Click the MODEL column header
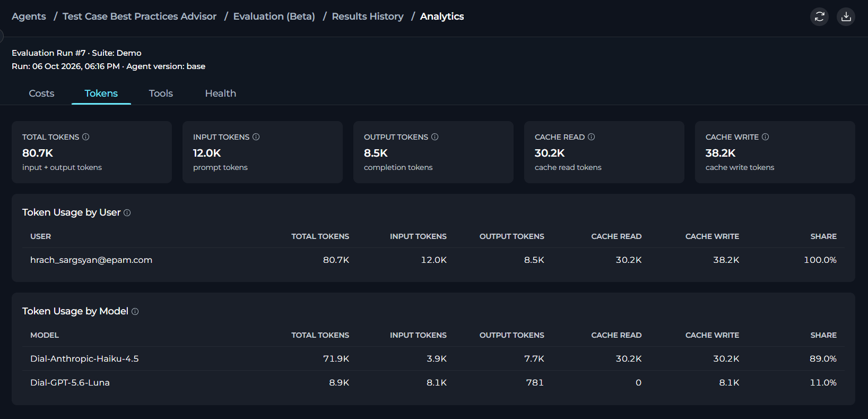This screenshot has width=868, height=419. [x=45, y=335]
